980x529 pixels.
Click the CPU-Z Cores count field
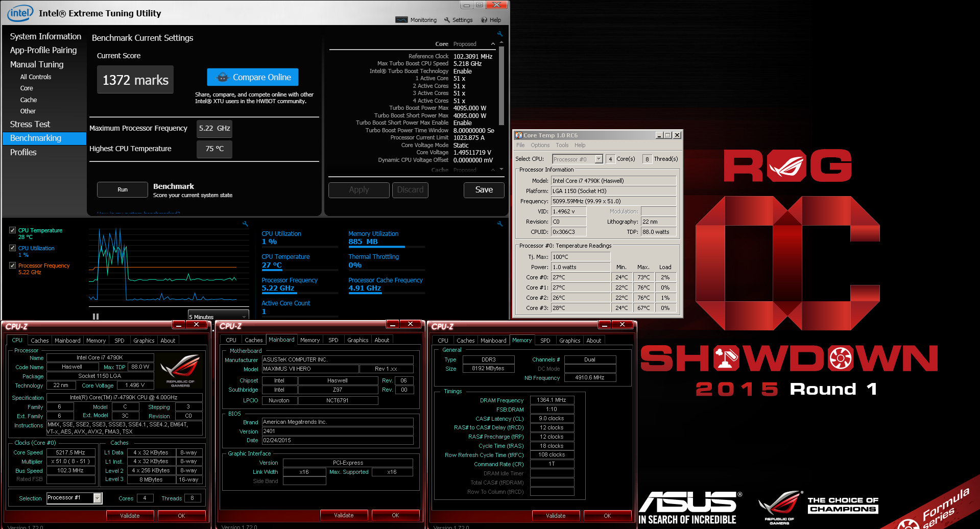145,498
